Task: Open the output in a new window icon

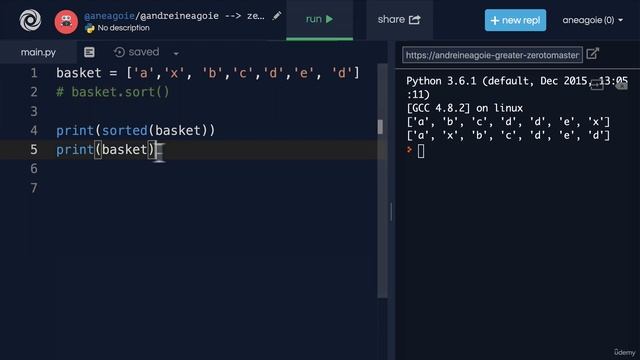Action: 592,53
